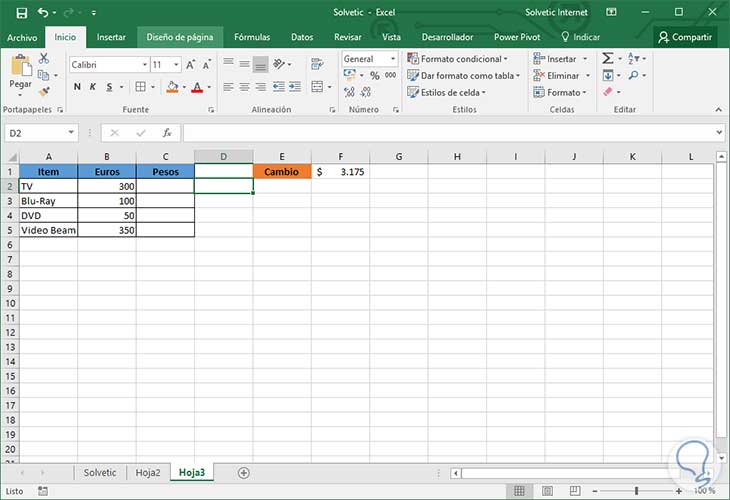Viewport: 730px width, 500px height.
Task: Align text to top of cell
Action: (x=228, y=63)
